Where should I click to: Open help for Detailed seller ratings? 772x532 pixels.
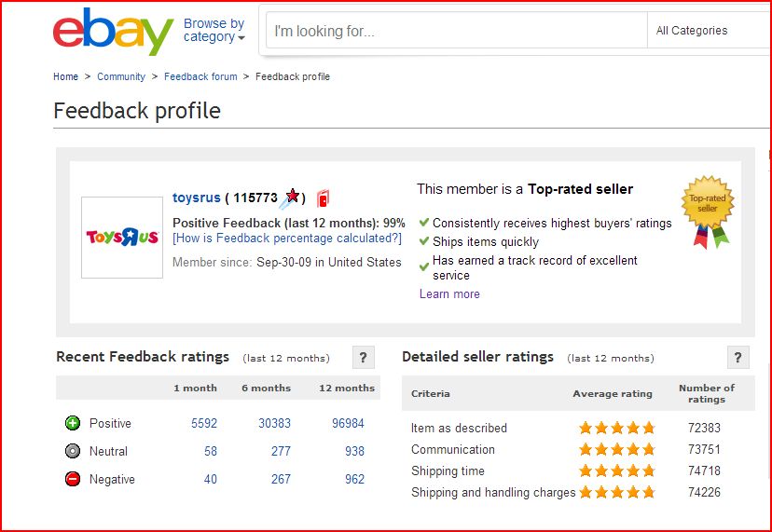point(738,357)
